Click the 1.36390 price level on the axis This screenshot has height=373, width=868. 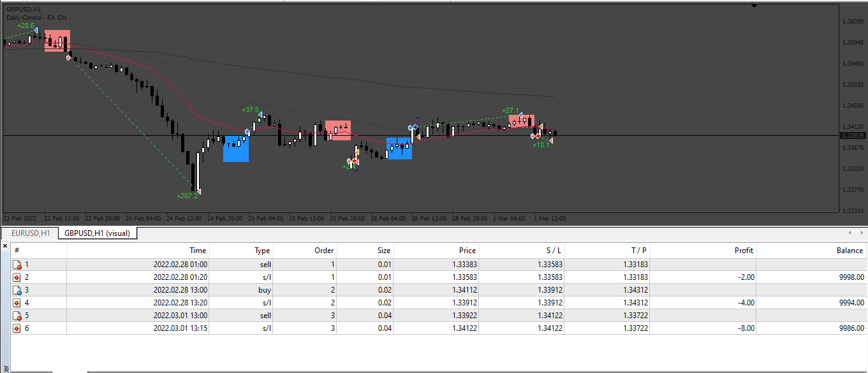click(x=853, y=22)
